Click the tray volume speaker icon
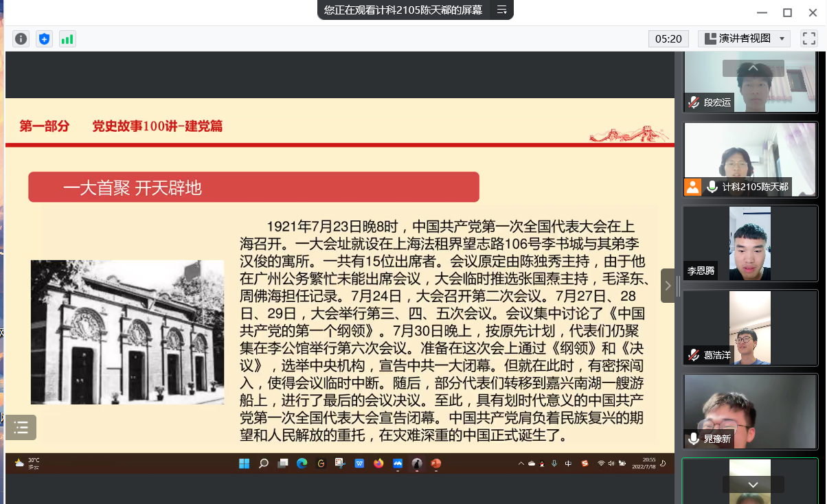This screenshot has width=827, height=504. tap(611, 463)
